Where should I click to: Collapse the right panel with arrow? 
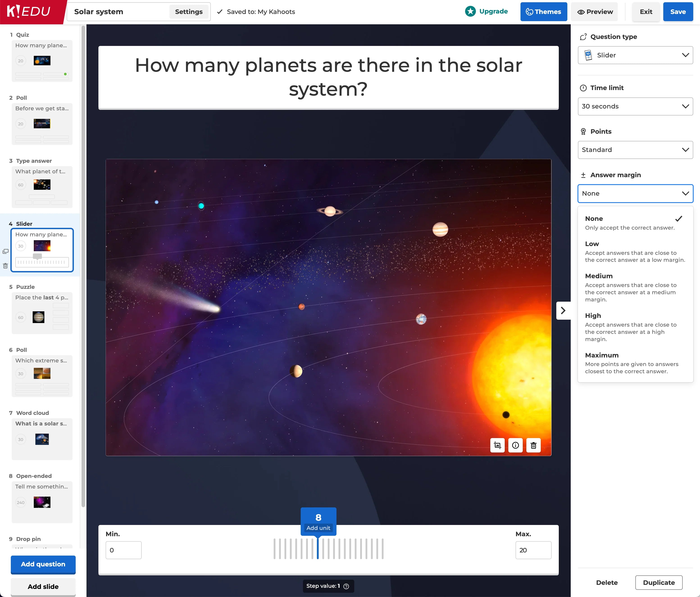(x=563, y=310)
